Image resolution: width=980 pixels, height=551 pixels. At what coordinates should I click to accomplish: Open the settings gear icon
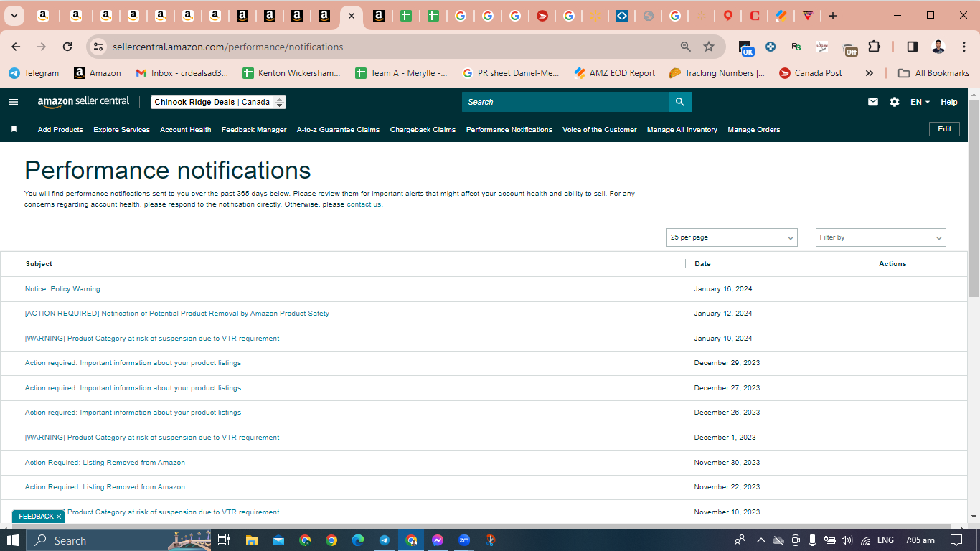pyautogui.click(x=895, y=102)
